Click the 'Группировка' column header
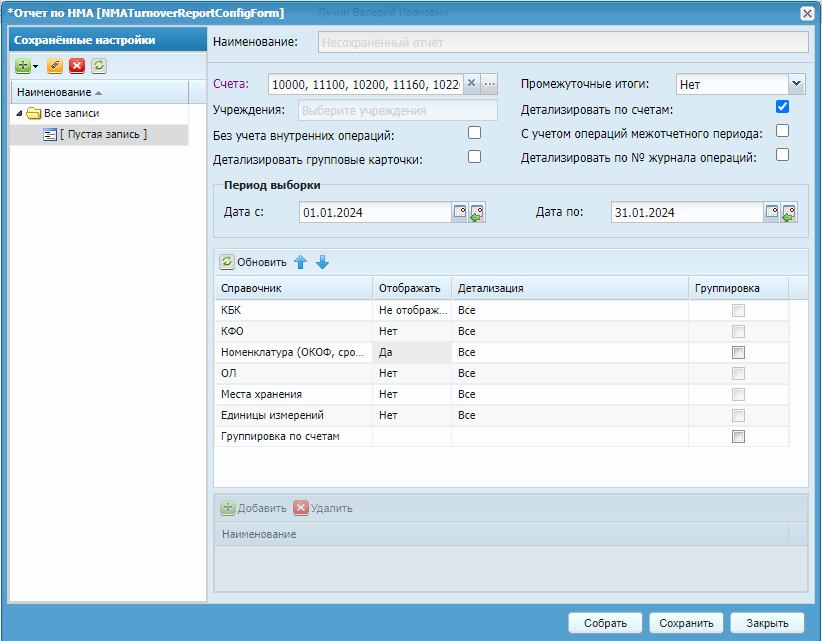822x641 pixels. [739, 288]
